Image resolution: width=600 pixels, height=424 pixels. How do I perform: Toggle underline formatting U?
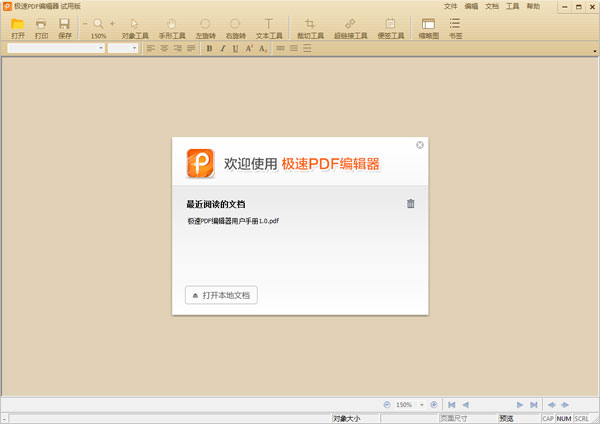tap(235, 48)
